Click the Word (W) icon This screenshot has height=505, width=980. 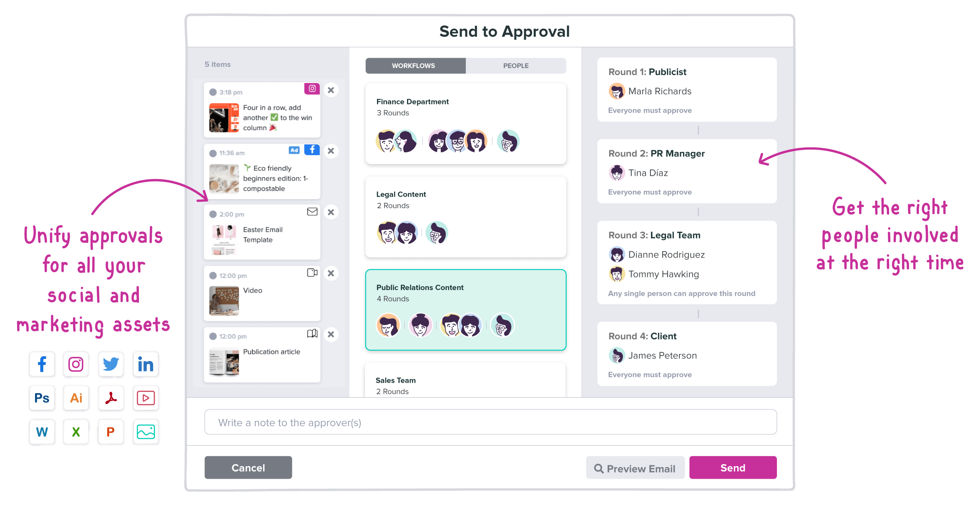pyautogui.click(x=42, y=432)
